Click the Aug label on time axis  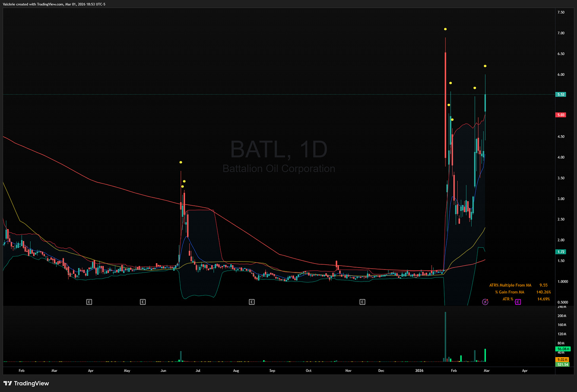[236, 371]
